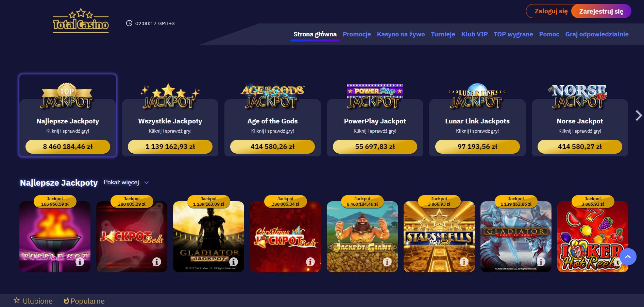The image size is (644, 307).
Task: Open the Ulubione favorites tab
Action: 33,301
